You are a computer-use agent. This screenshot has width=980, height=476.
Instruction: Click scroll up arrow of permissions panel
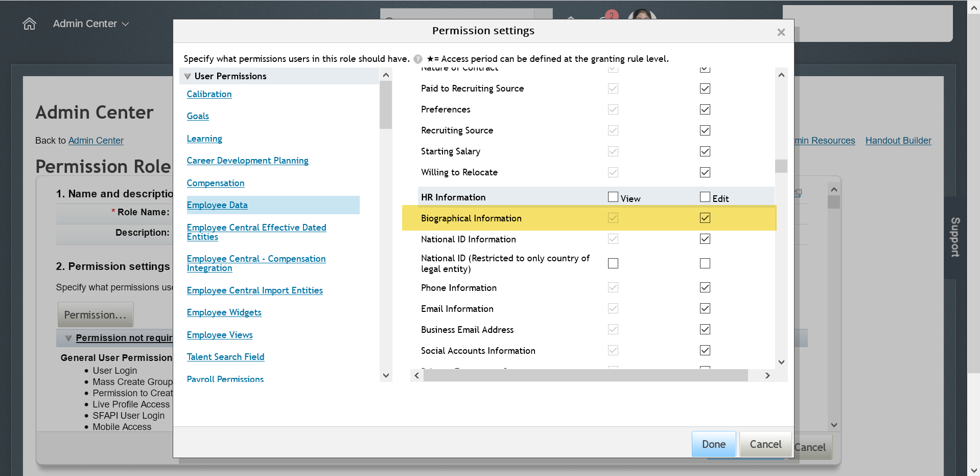[x=781, y=75]
